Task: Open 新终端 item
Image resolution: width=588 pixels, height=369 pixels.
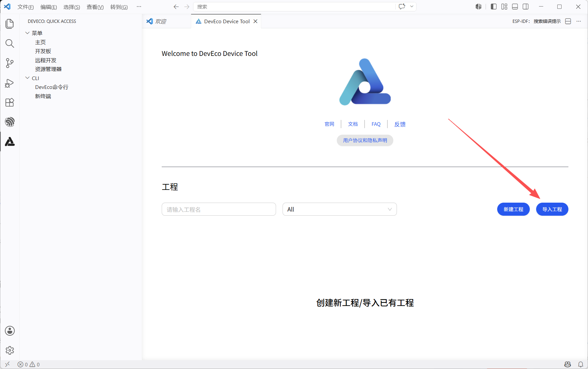Action: (x=43, y=96)
